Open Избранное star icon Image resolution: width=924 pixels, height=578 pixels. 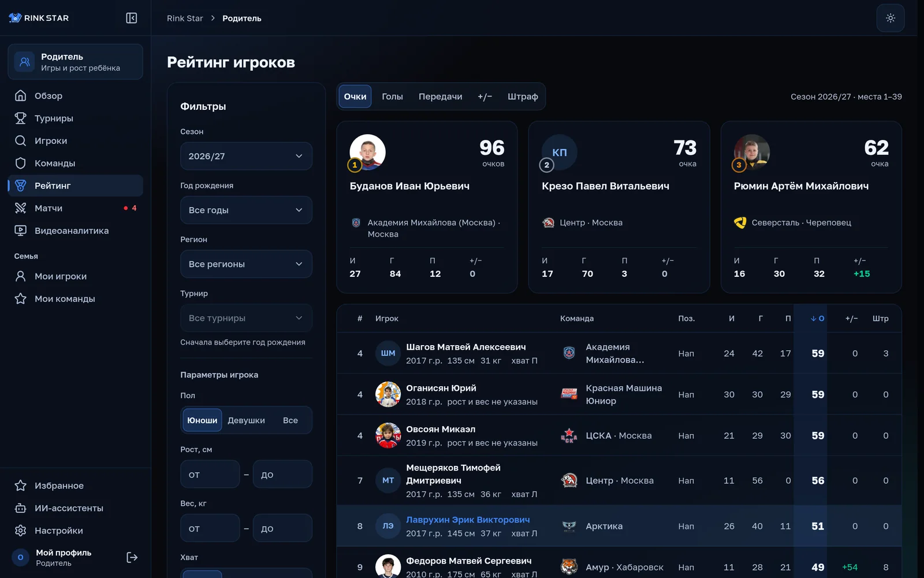(x=20, y=486)
